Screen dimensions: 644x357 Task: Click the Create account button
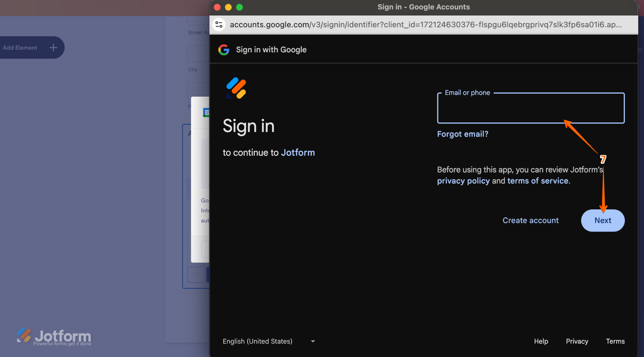pos(530,220)
